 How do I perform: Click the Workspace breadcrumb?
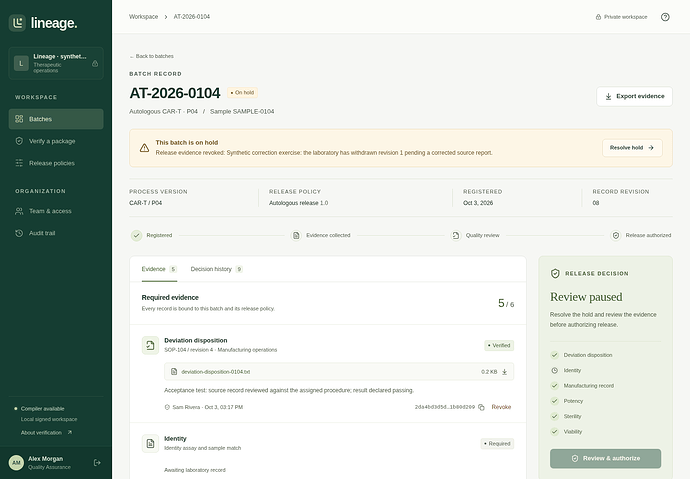(x=143, y=17)
